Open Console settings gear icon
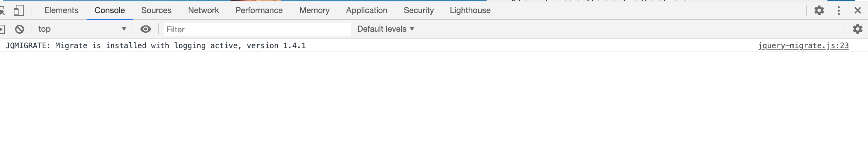Viewport: 868px width, 148px height. tap(858, 29)
